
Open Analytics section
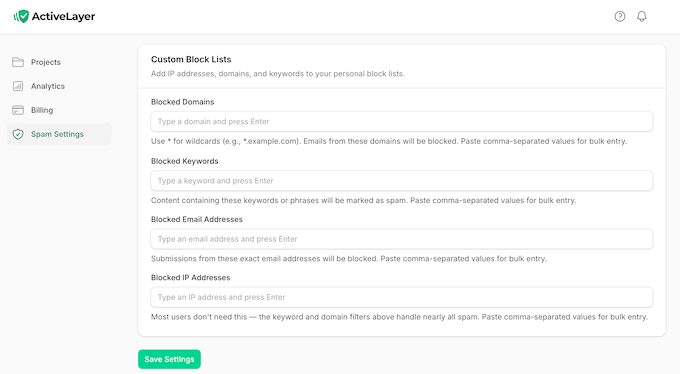pyautogui.click(x=59, y=86)
